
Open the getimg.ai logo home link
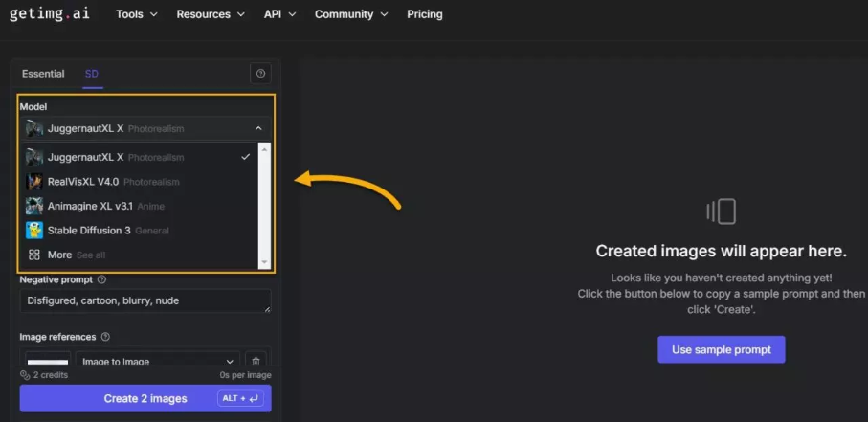click(x=49, y=13)
